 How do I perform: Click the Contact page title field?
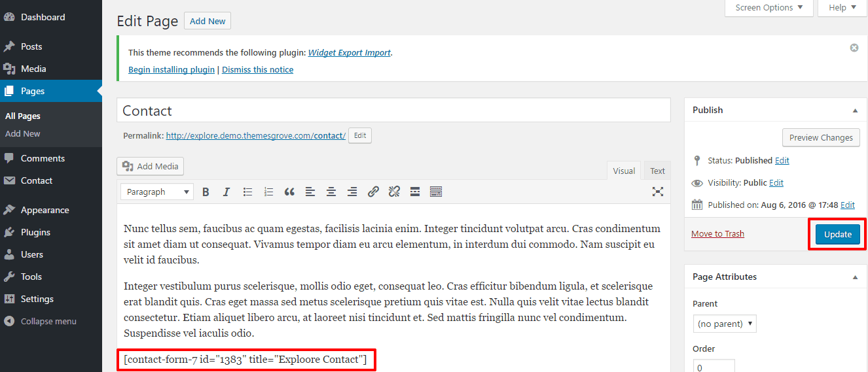click(393, 110)
